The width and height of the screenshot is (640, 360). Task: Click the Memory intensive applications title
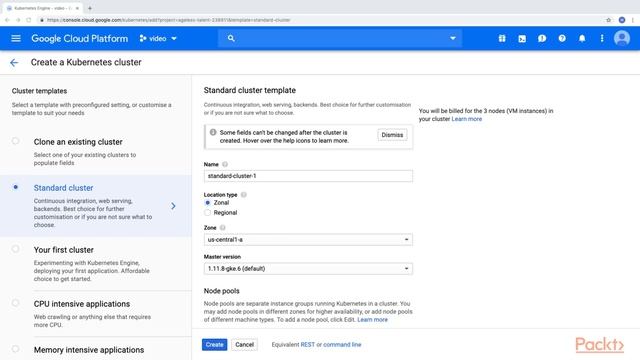pyautogui.click(x=89, y=350)
